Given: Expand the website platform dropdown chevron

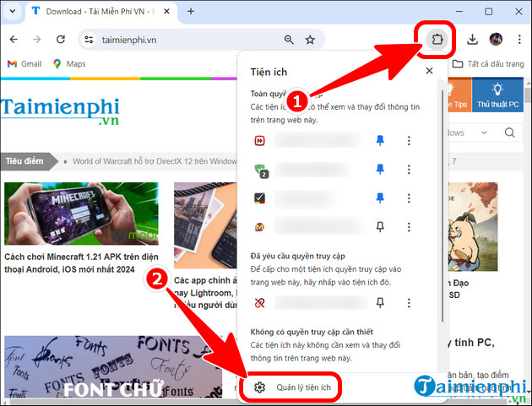Looking at the screenshot, I should pyautogui.click(x=484, y=133).
